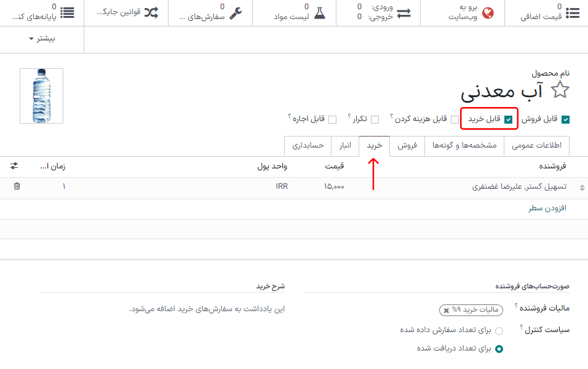The width and height of the screenshot is (588, 369).
Task: Select برای تعداد سفارش داده شده radio
Action: point(499,330)
